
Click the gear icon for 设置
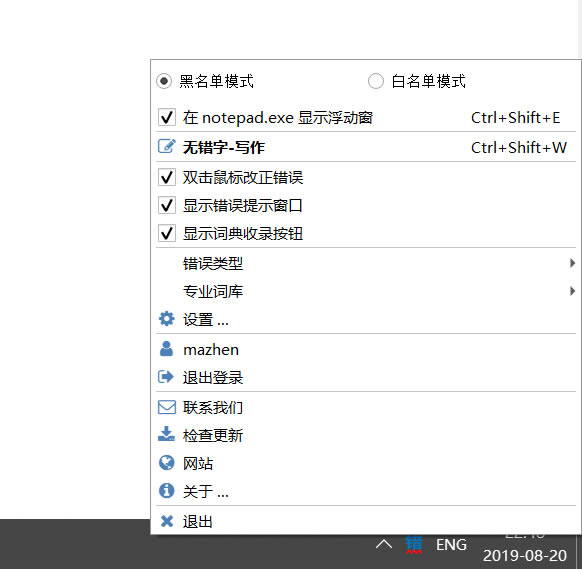point(166,319)
